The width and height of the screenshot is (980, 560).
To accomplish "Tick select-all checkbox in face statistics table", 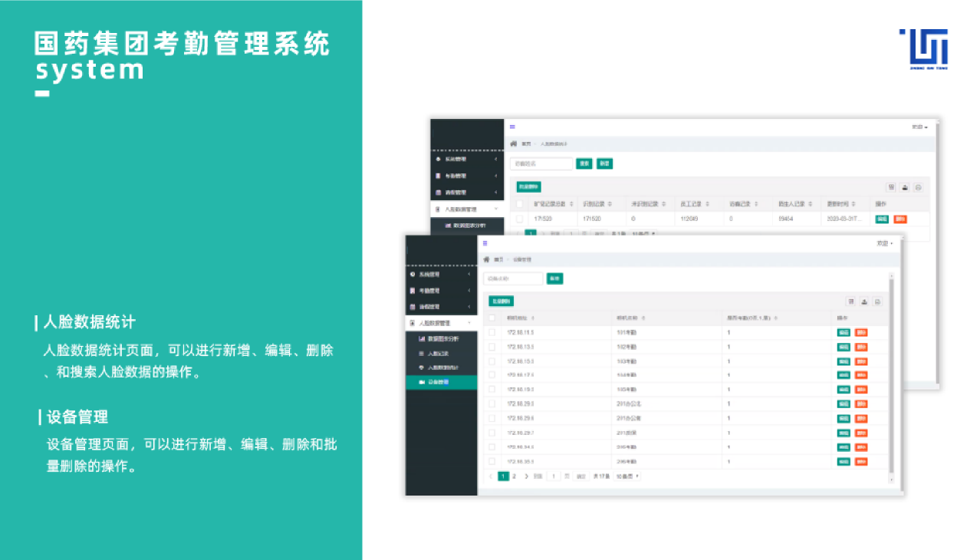I will [519, 204].
